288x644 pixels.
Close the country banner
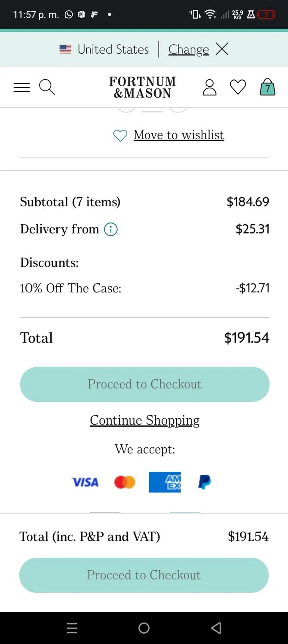(x=222, y=49)
